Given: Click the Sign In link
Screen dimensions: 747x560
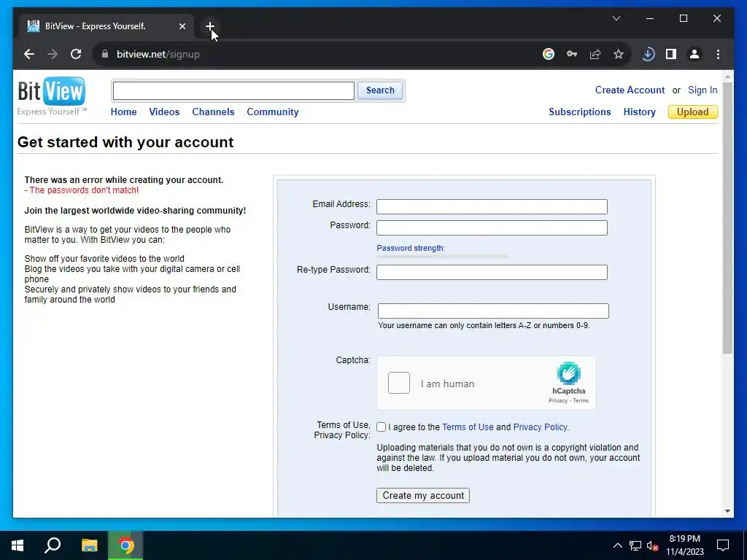Looking at the screenshot, I should tap(703, 90).
